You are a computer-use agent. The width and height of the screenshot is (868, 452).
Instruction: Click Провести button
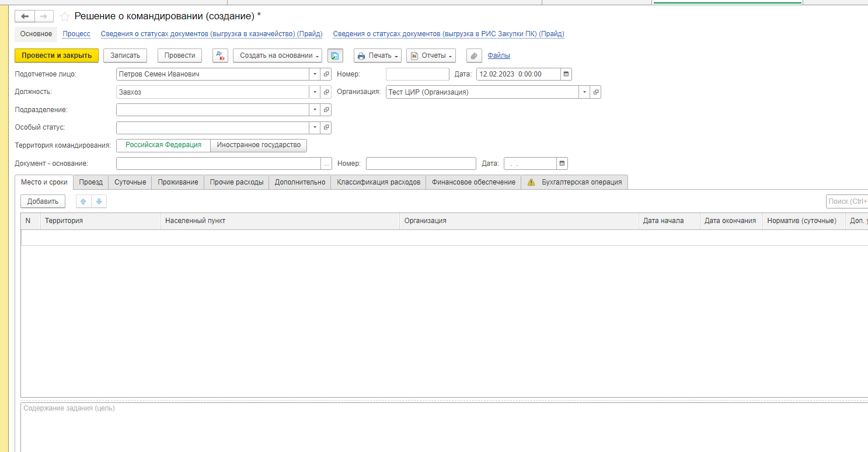pyautogui.click(x=180, y=55)
